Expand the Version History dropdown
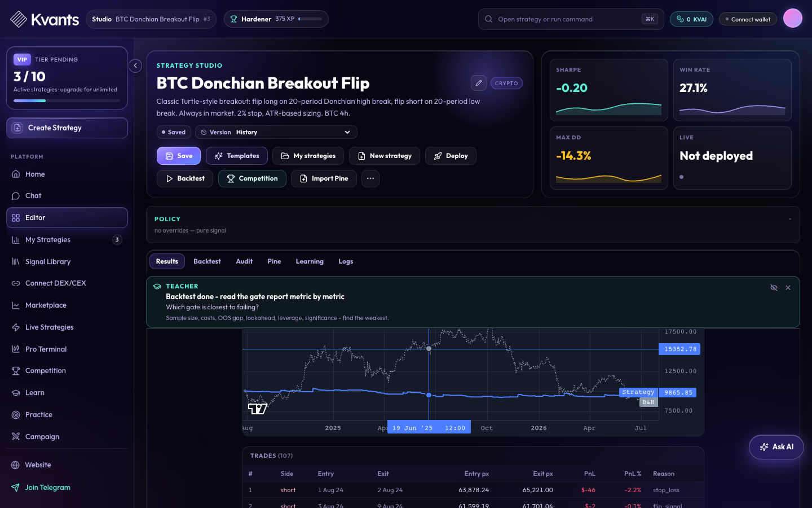812x508 pixels. (276, 132)
